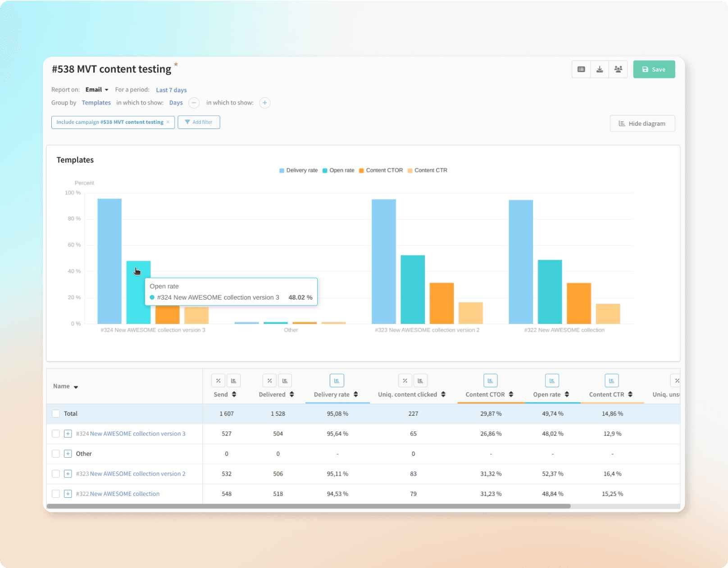Toggle chart icon in Send column

coord(233,381)
